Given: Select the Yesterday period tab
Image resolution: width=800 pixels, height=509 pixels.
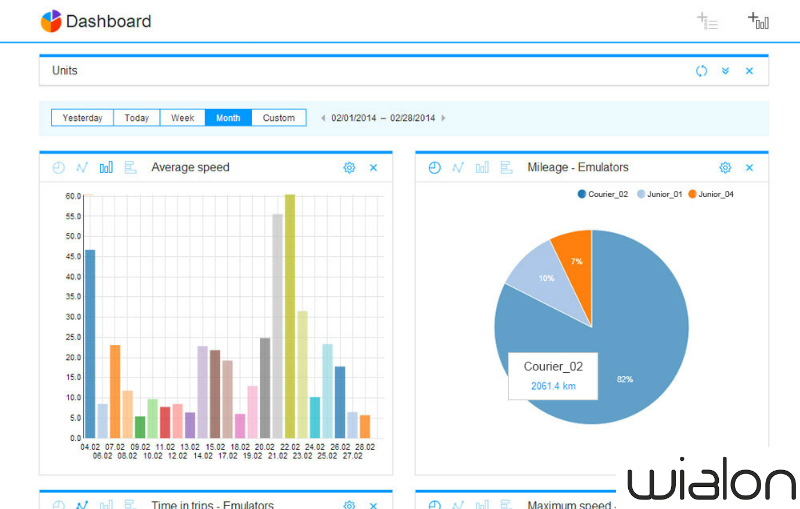Looking at the screenshot, I should point(82,118).
